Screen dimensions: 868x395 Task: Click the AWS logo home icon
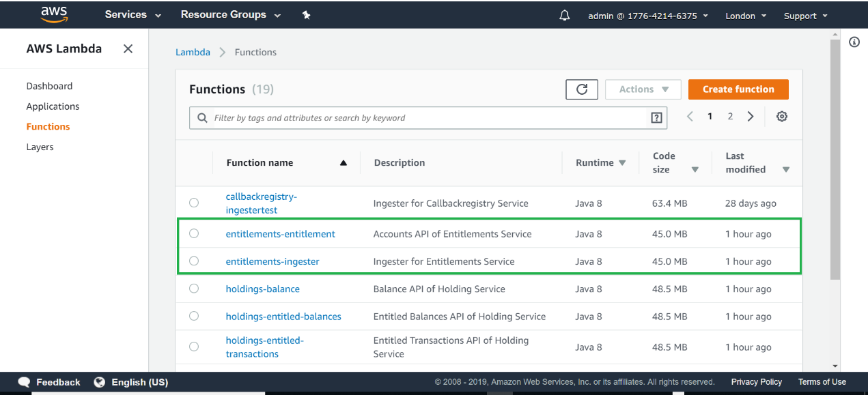click(x=53, y=14)
